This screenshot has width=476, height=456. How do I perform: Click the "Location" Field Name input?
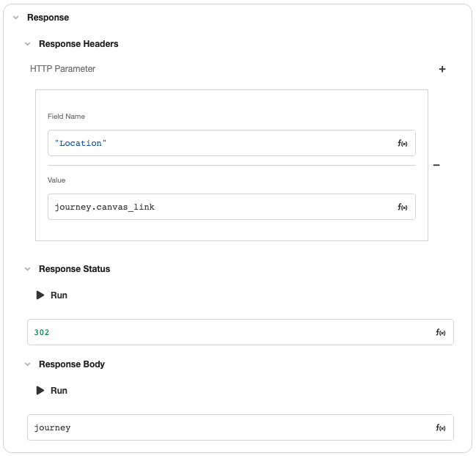(x=220, y=144)
